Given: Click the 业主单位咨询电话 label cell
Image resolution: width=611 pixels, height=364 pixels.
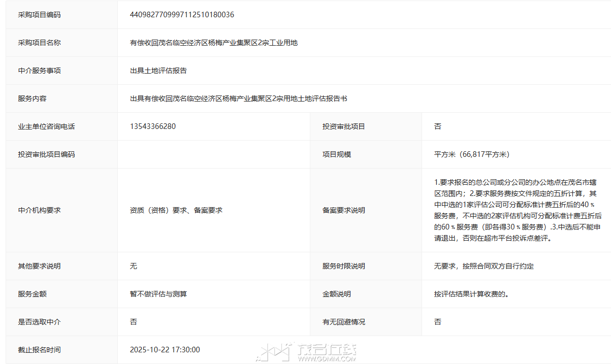Looking at the screenshot, I should click(x=46, y=126).
